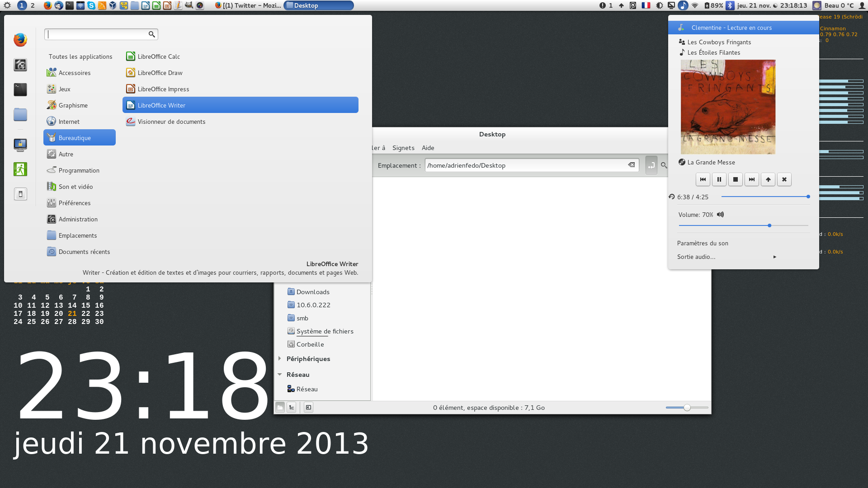
Task: Click the shutdown favorite icon
Action: point(20,194)
